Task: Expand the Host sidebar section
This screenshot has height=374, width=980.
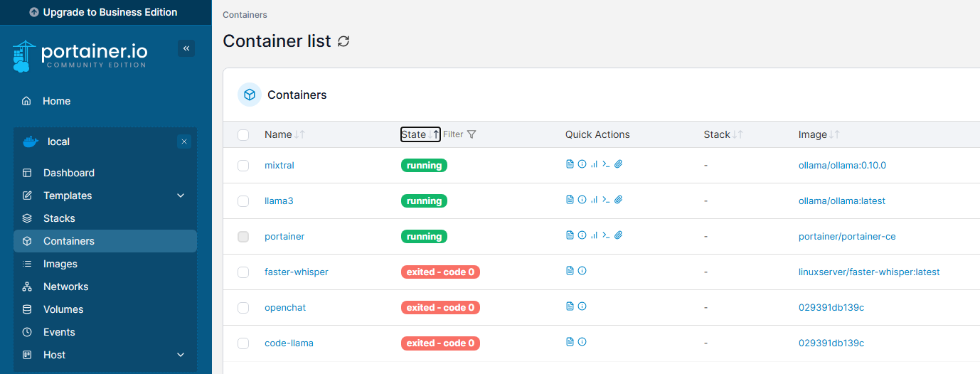Action: 181,355
